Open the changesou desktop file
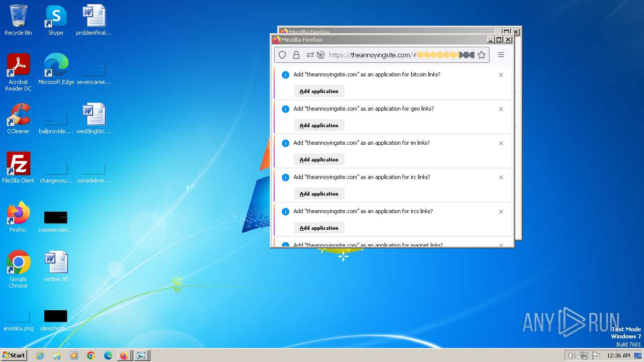644x362 pixels. click(x=56, y=172)
